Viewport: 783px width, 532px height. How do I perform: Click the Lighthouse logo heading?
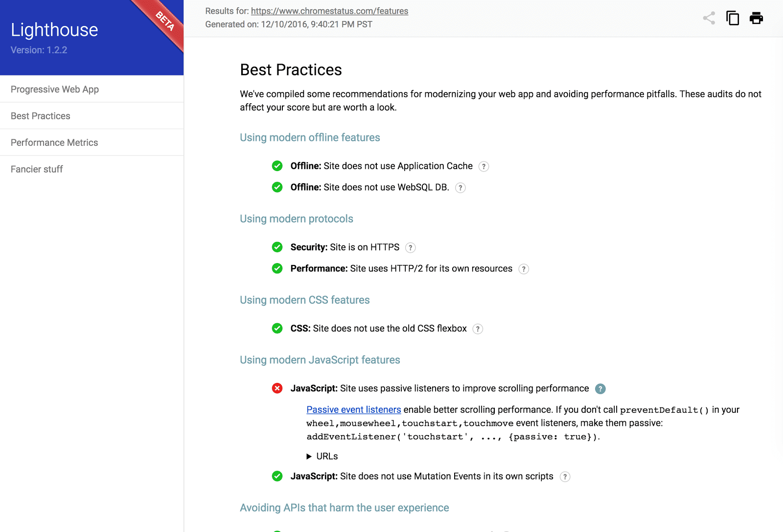(54, 29)
